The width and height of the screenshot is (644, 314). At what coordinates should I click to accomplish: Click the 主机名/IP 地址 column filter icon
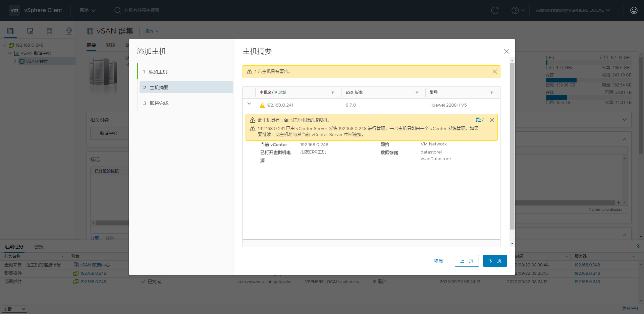[332, 92]
